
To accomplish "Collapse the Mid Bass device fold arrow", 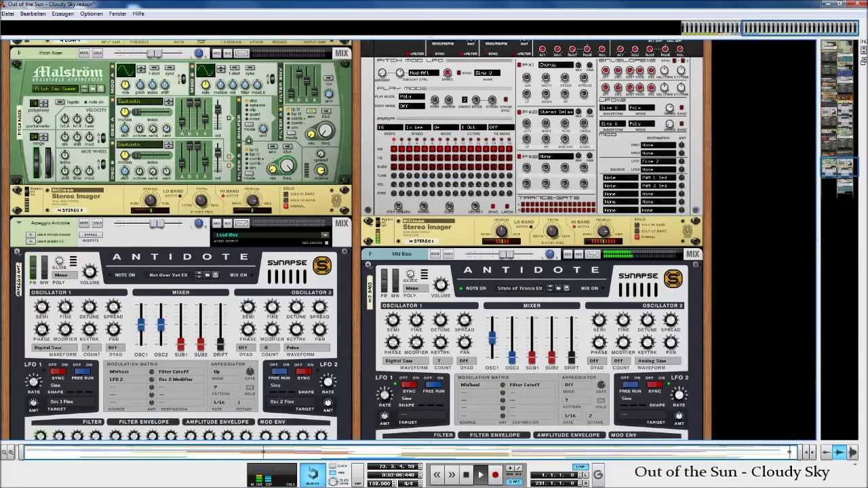I will (370, 254).
